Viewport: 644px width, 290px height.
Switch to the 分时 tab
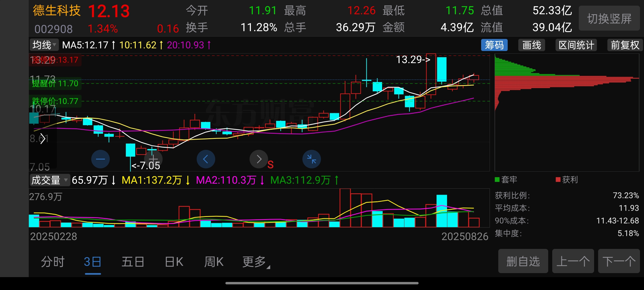click(53, 262)
